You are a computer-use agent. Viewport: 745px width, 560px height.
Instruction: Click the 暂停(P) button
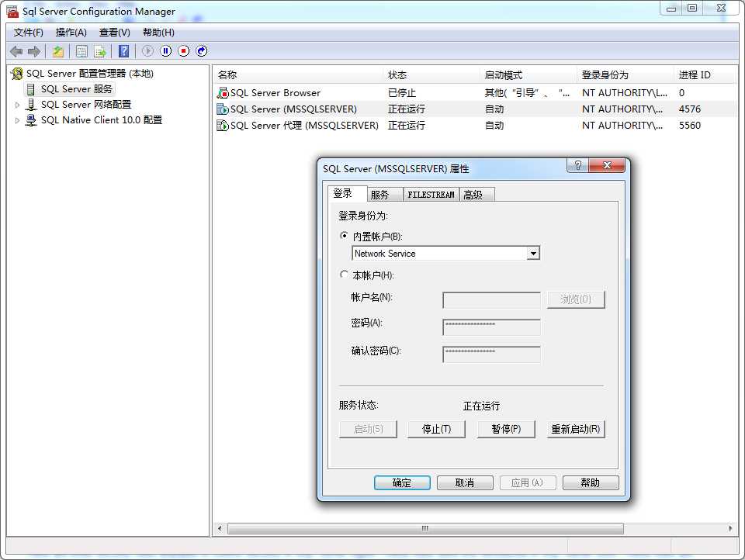(506, 430)
